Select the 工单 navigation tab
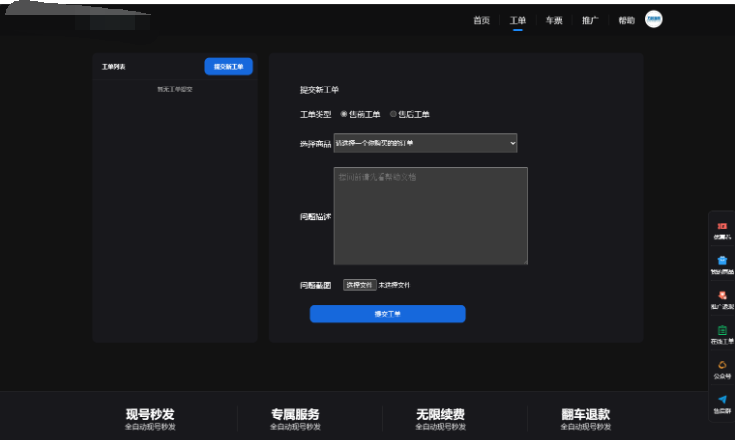Viewport: 735px width, 440px height. [x=518, y=20]
